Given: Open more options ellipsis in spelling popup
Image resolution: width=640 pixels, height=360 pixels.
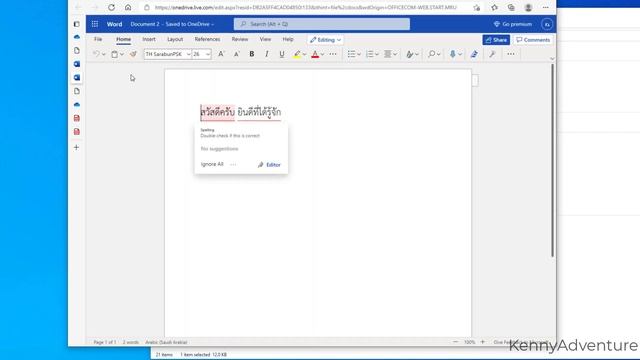Looking at the screenshot, I should click(233, 164).
